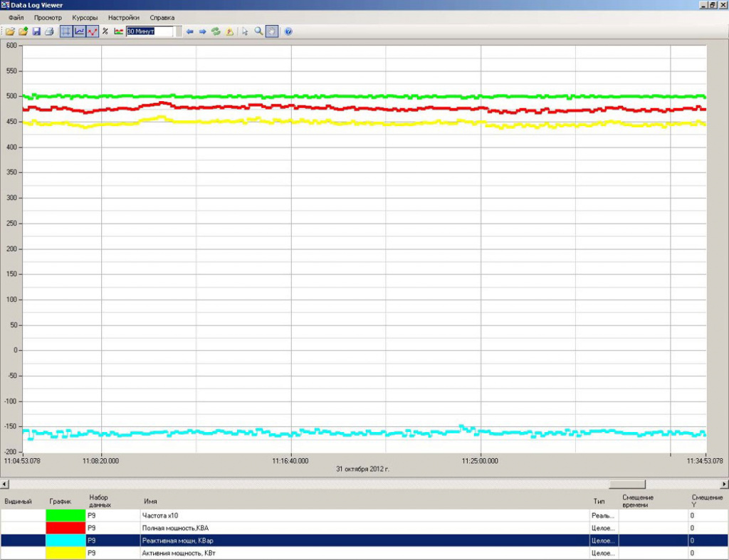Click the График column header
The image size is (729, 560).
point(61,502)
